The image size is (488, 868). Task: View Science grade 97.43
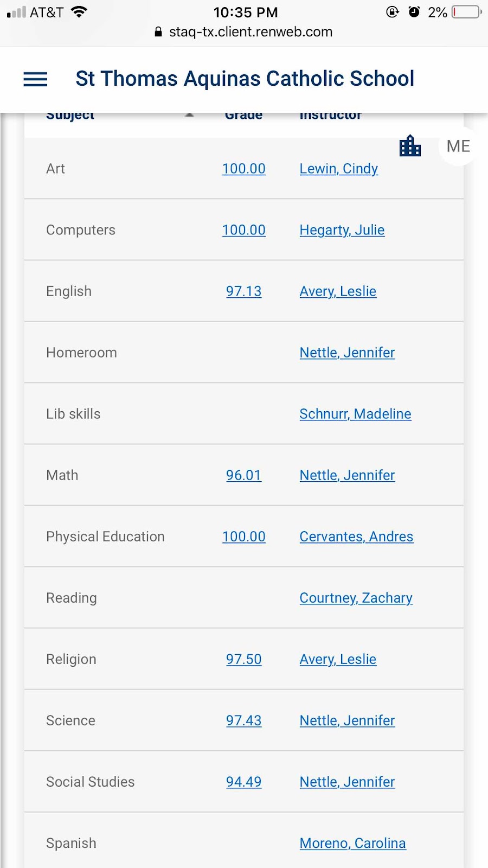point(244,720)
